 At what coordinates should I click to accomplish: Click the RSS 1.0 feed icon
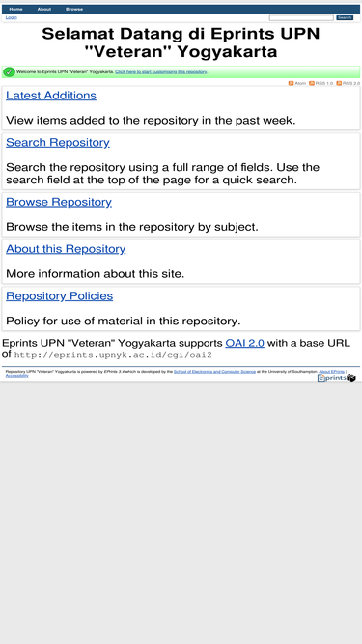pos(312,83)
